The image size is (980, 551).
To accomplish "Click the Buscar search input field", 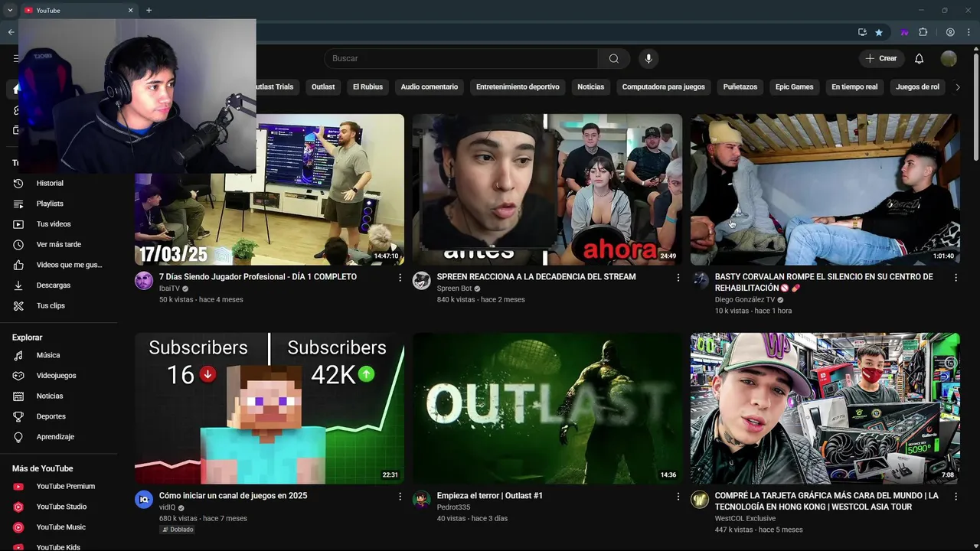I will coord(461,59).
